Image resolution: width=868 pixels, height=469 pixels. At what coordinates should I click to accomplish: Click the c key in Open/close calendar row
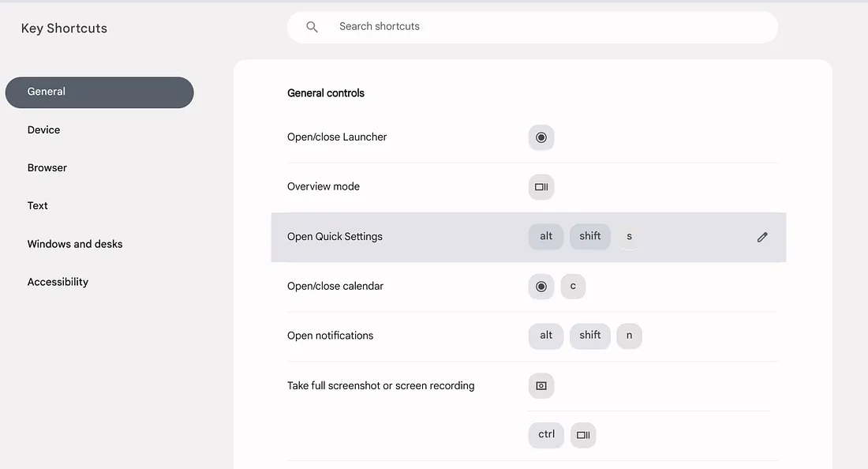click(573, 287)
